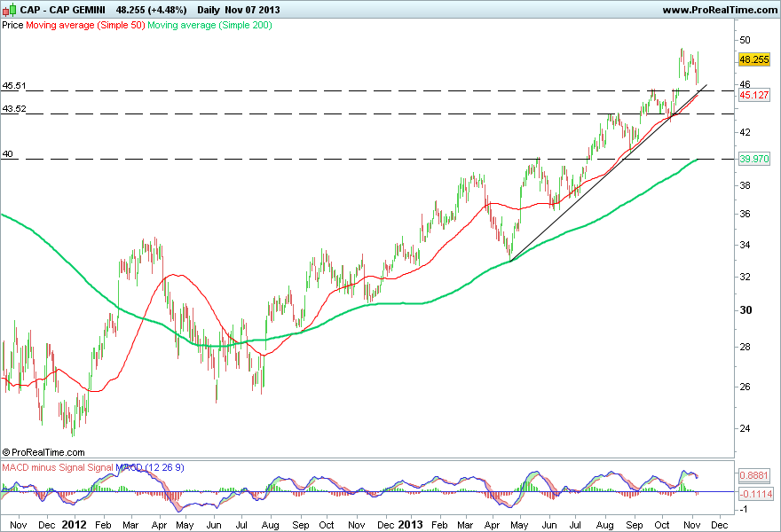
Task: Click the -1 MACD axis label
Action: (x=743, y=509)
